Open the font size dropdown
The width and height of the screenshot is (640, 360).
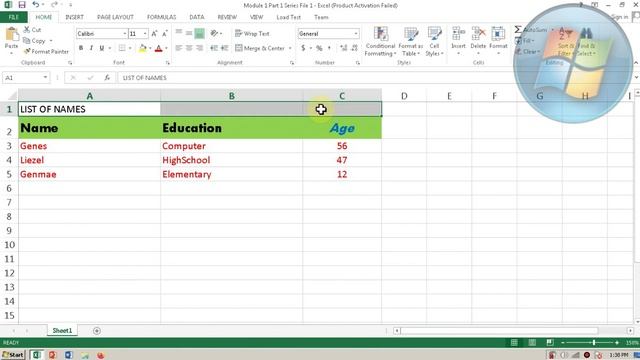tap(145, 33)
